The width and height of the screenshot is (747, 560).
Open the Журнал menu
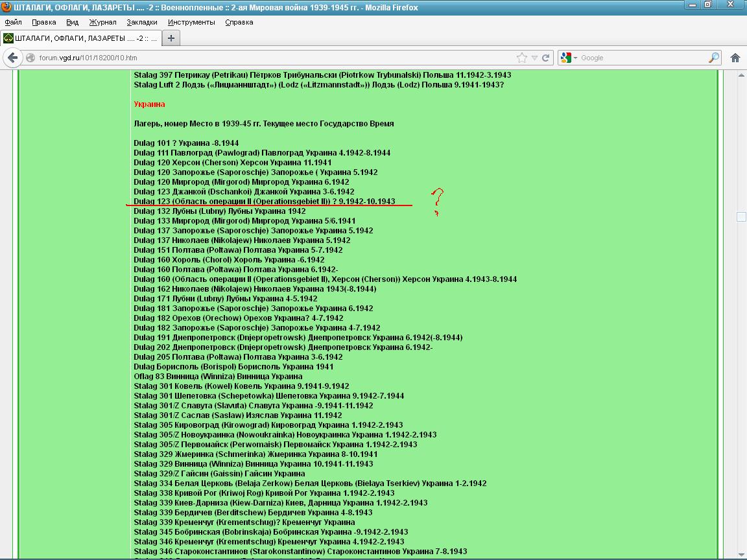[102, 22]
